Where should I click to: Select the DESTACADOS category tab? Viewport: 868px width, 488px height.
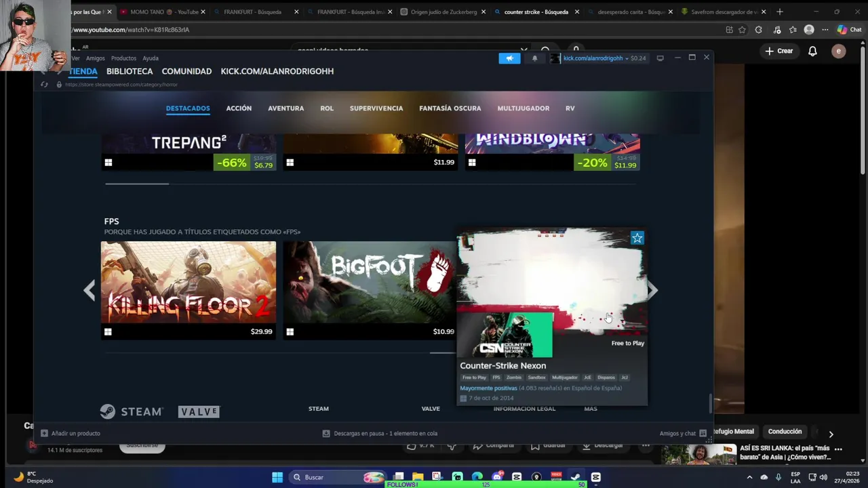[188, 108]
